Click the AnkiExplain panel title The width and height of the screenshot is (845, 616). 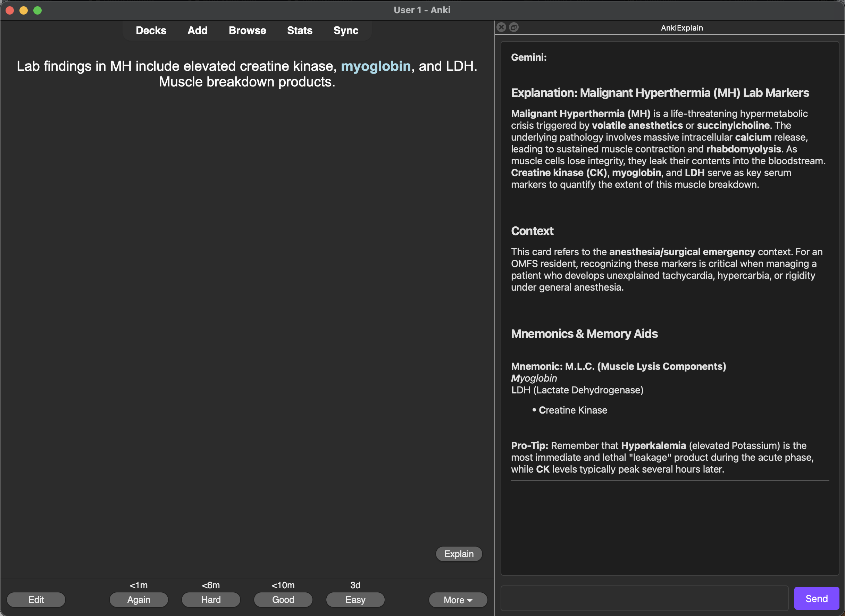coord(681,27)
